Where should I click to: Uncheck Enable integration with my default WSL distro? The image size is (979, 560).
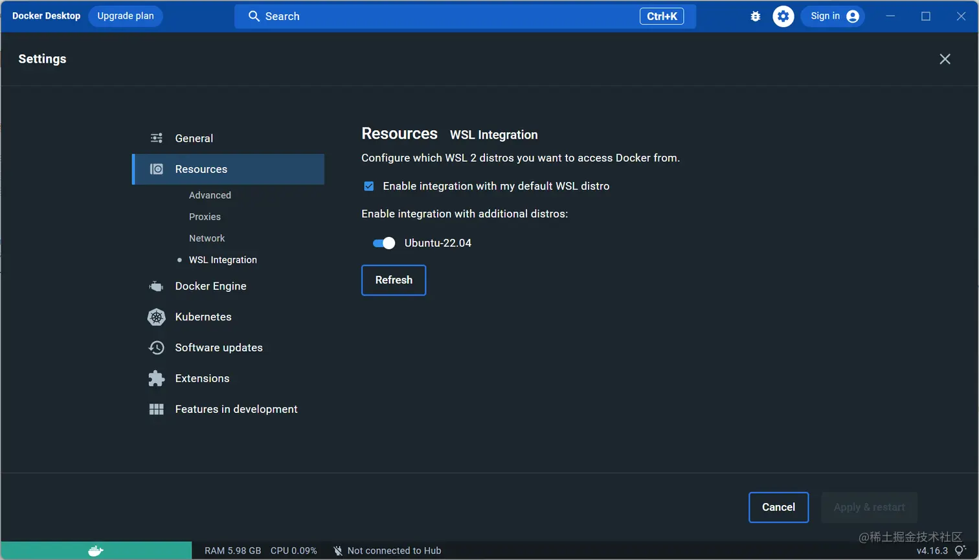(369, 186)
